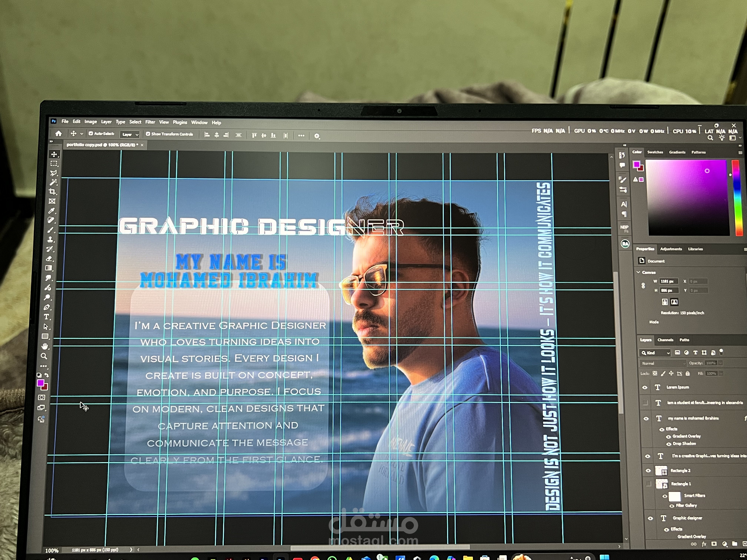Click the Home icon in options bar
The width and height of the screenshot is (747, 560).
(x=58, y=133)
